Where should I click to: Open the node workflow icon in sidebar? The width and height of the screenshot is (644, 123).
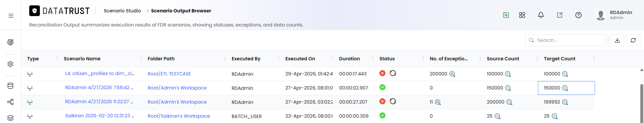(10, 102)
